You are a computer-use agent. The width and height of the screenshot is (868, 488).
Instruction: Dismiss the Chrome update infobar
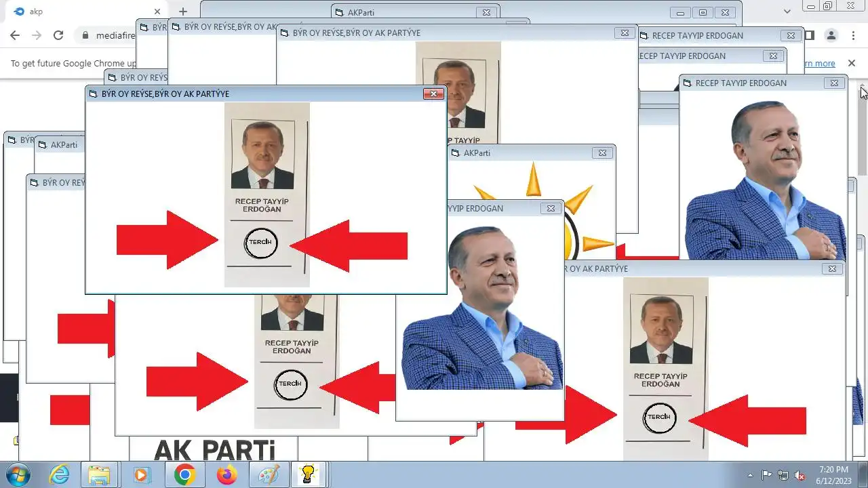pos(852,63)
